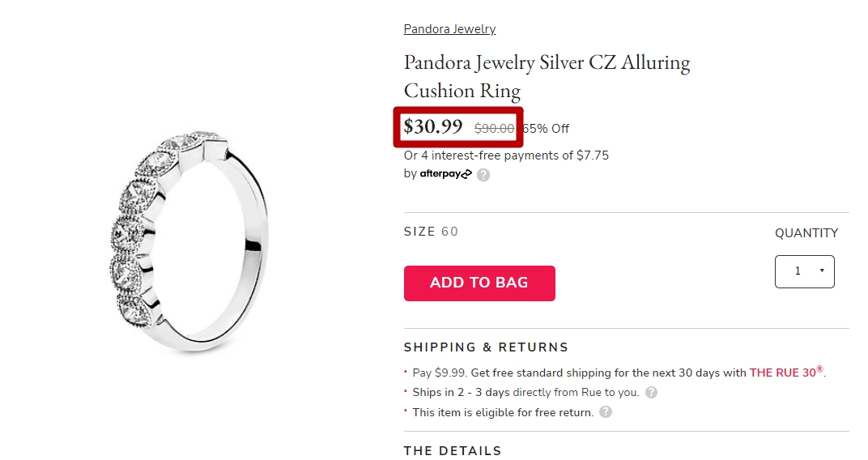Expand THE DETAILS section
Image resolution: width=868 pixels, height=460 pixels.
[x=453, y=450]
